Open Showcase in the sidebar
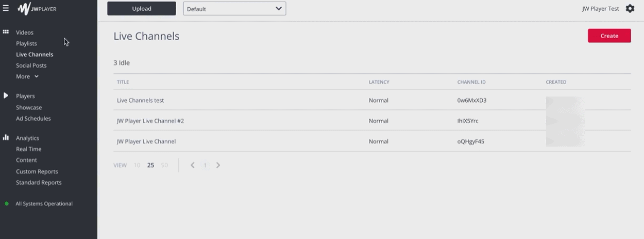The image size is (644, 239). pos(29,107)
